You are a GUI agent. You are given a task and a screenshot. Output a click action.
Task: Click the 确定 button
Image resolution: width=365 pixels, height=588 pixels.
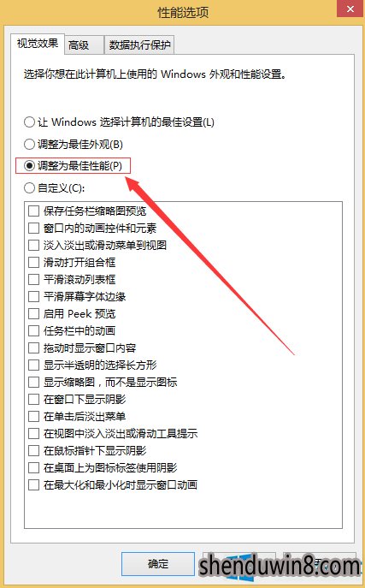(158, 564)
